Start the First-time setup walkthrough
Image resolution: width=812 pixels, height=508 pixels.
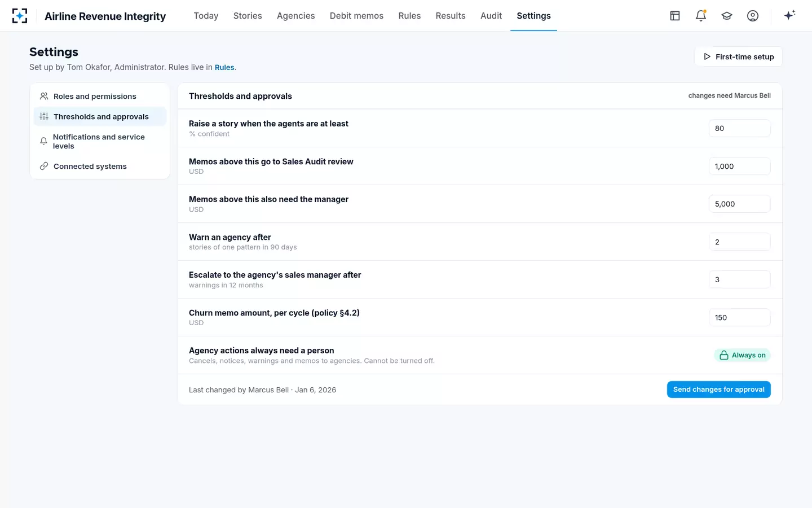coord(738,56)
